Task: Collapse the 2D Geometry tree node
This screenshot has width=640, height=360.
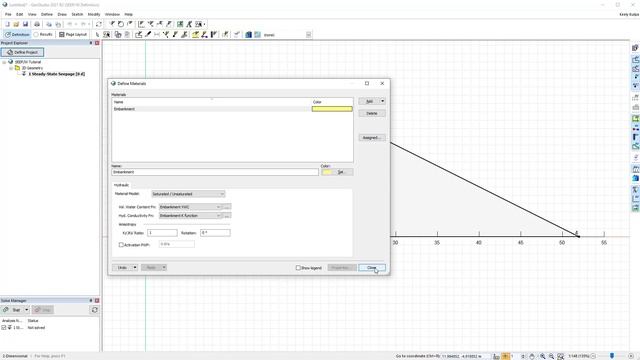Action: 11,68
